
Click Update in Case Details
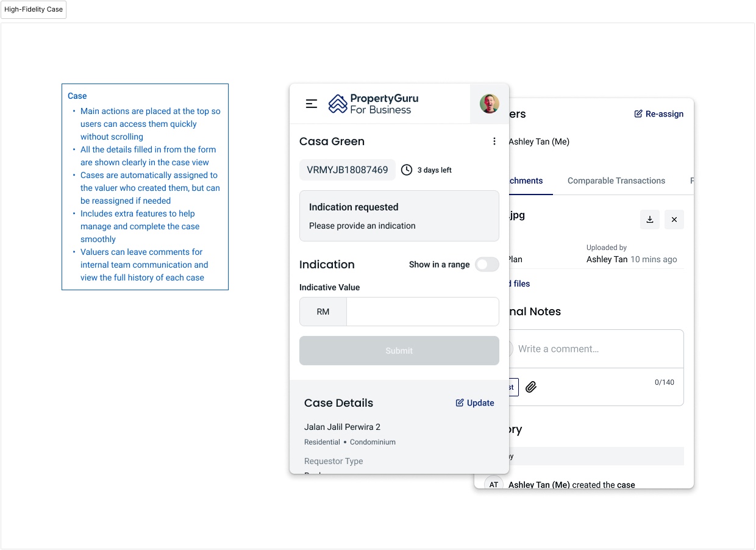pos(475,403)
